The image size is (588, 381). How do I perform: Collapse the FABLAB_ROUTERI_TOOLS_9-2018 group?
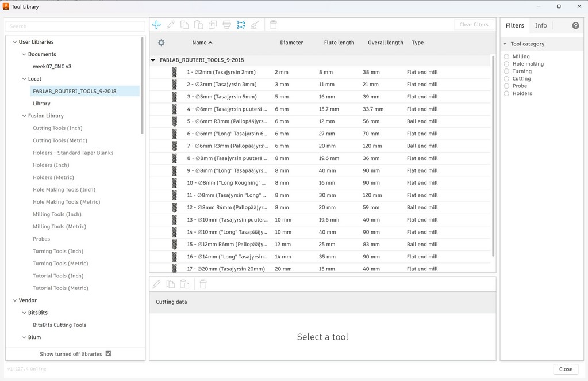tap(153, 59)
